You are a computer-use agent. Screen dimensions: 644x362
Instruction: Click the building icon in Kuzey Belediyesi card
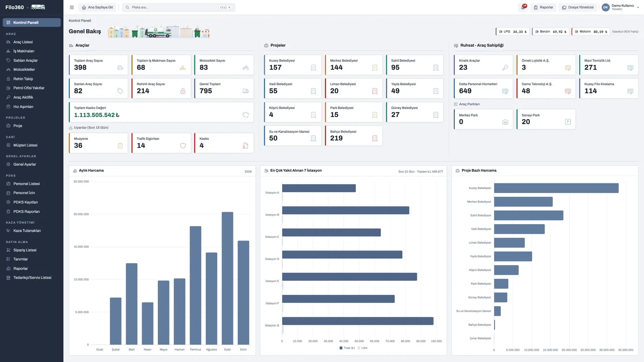(x=314, y=68)
